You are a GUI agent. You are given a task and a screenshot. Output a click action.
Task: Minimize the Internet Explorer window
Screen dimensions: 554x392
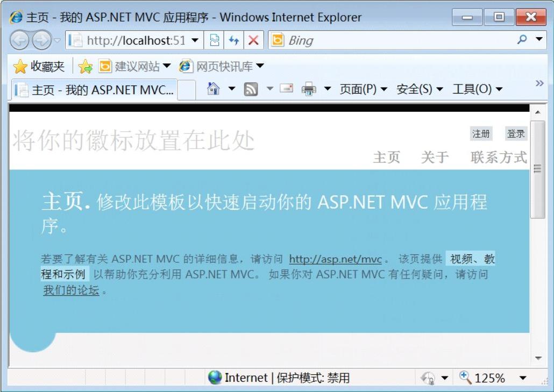point(467,17)
